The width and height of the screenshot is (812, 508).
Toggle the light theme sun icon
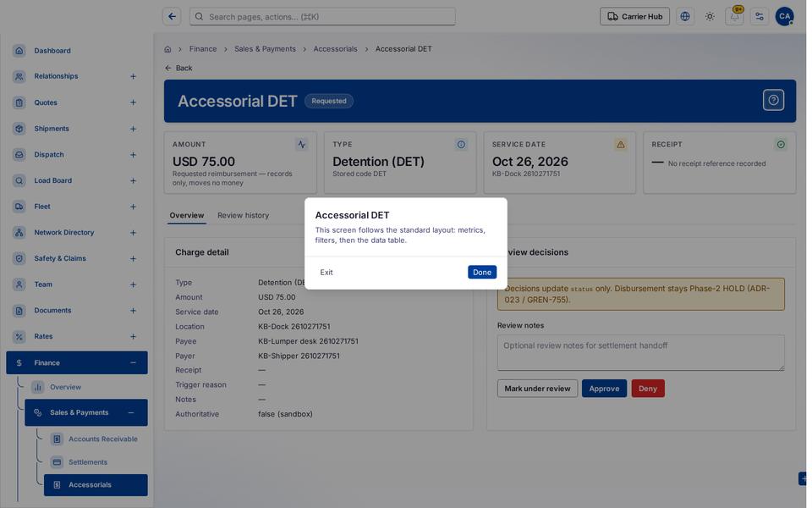coord(710,17)
